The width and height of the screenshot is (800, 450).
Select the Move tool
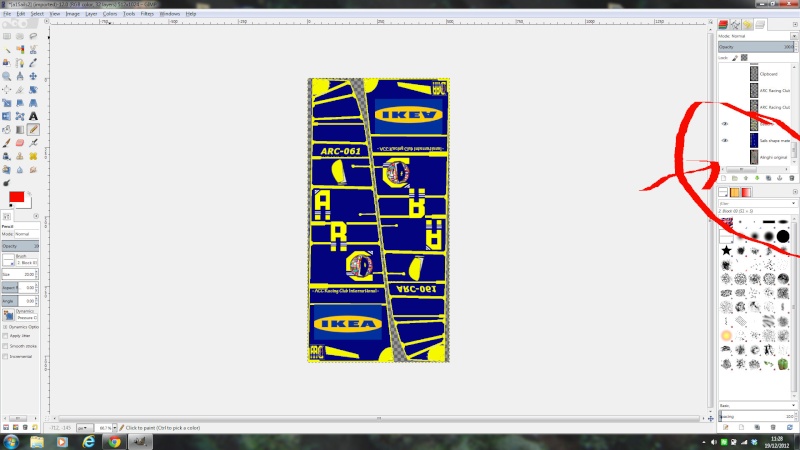(33, 76)
